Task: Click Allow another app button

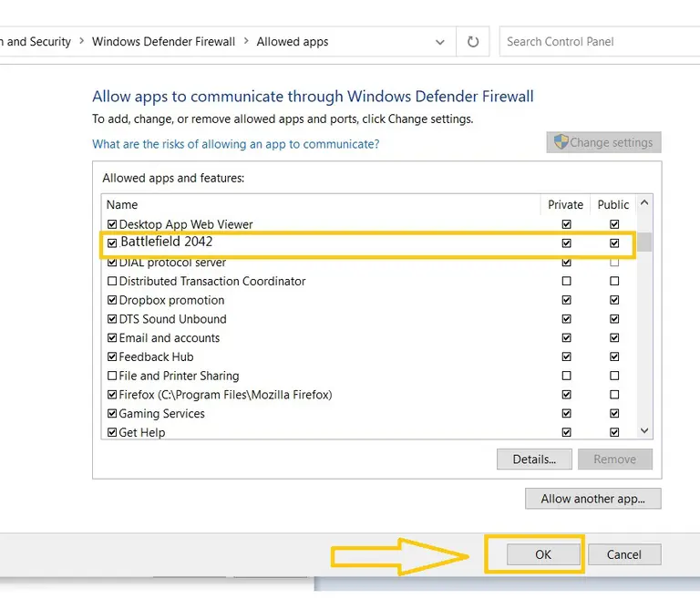Action: [x=592, y=499]
